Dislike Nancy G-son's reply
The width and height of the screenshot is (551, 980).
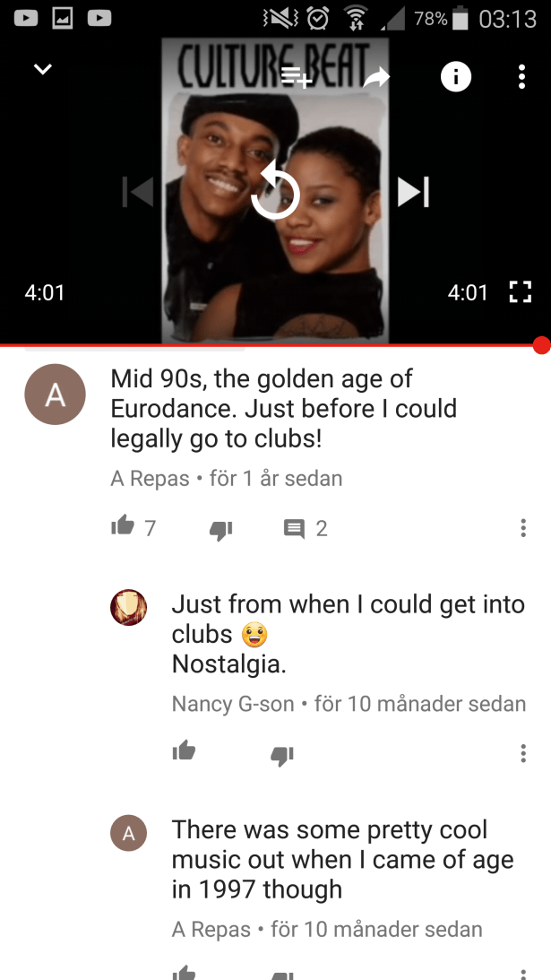[x=282, y=755]
